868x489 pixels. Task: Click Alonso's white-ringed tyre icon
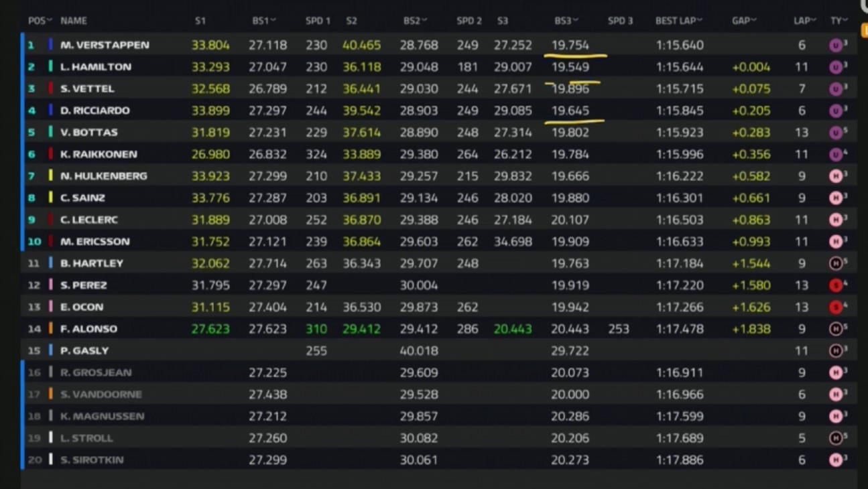(x=835, y=329)
